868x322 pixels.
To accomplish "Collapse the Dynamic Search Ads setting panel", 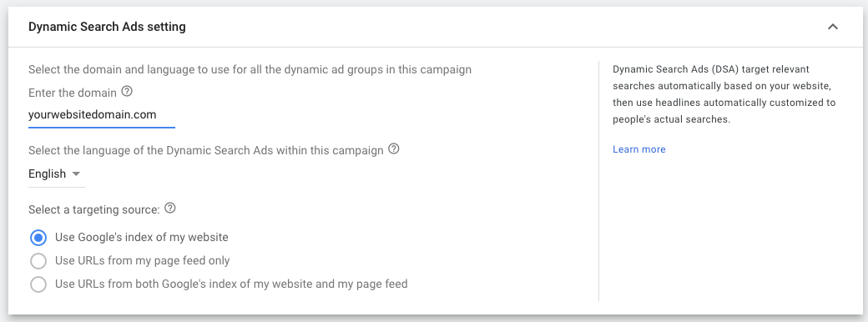I will [x=833, y=27].
